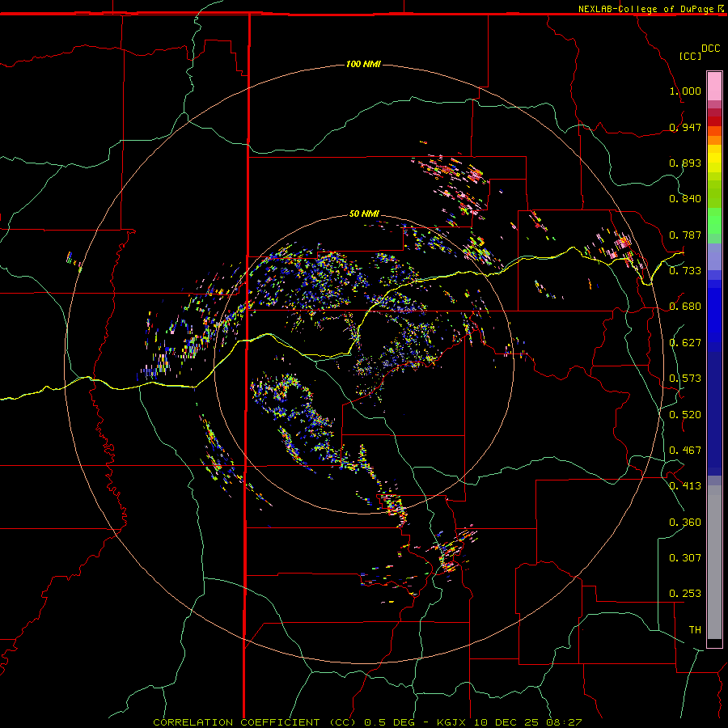The height and width of the screenshot is (728, 728).
Task: Click the 100 NMI range ring label
Action: pyautogui.click(x=363, y=64)
